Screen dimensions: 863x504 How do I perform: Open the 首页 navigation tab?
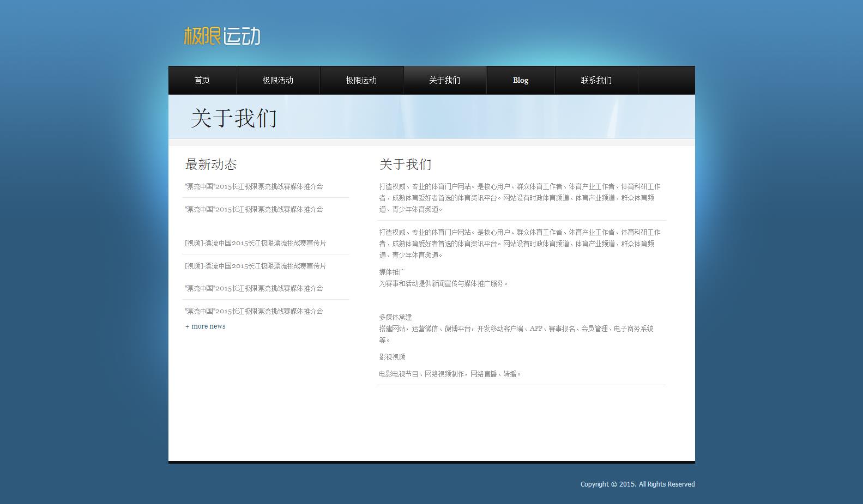click(x=202, y=80)
